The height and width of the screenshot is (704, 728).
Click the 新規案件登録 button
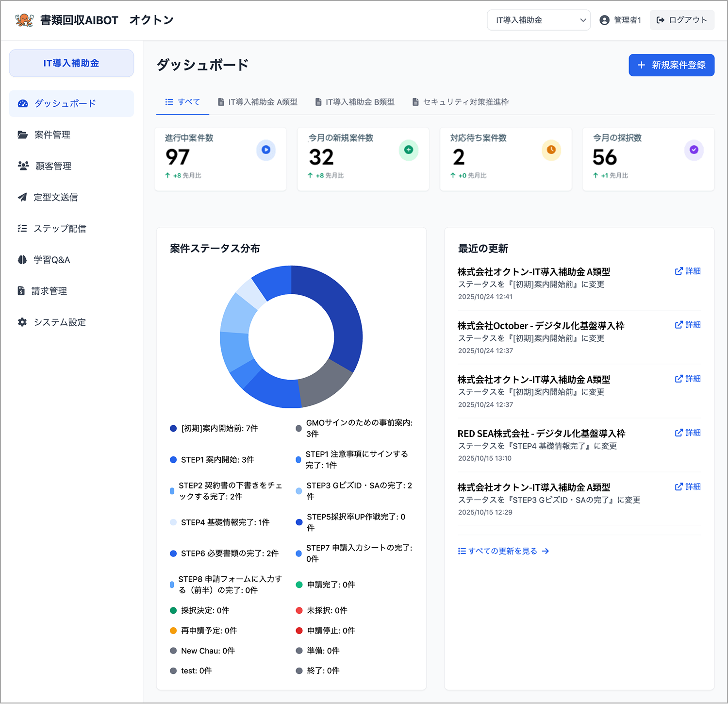click(671, 65)
